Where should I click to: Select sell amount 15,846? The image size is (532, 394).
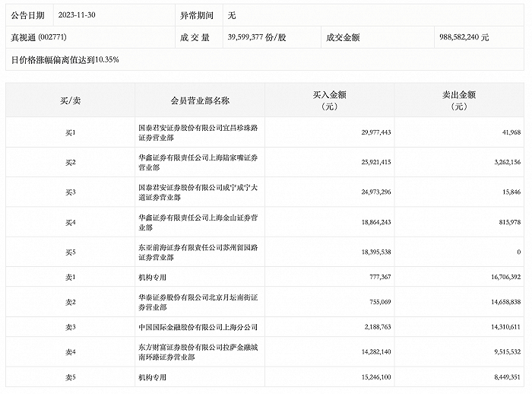[511, 192]
